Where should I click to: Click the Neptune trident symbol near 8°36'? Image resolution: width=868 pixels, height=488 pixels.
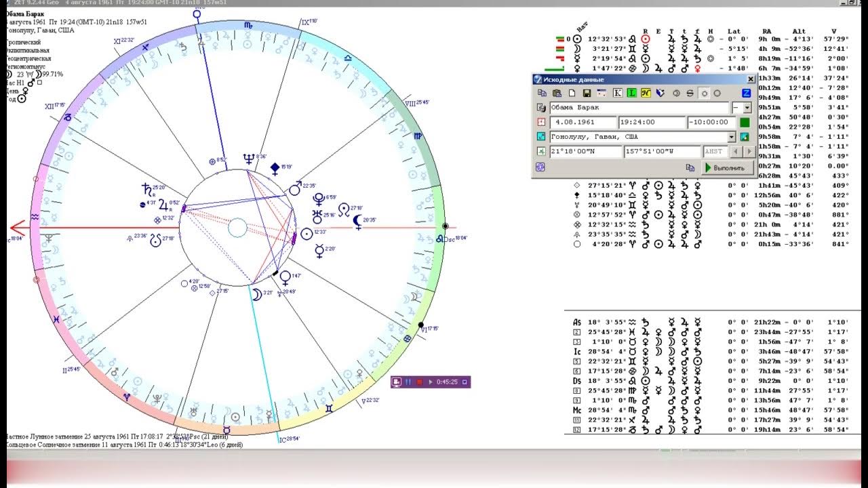click(x=250, y=159)
